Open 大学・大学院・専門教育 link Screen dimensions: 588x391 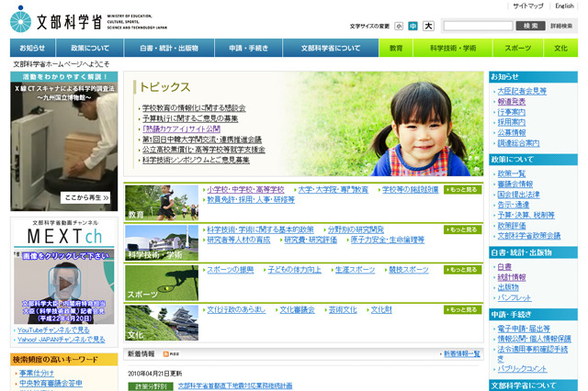(x=333, y=189)
